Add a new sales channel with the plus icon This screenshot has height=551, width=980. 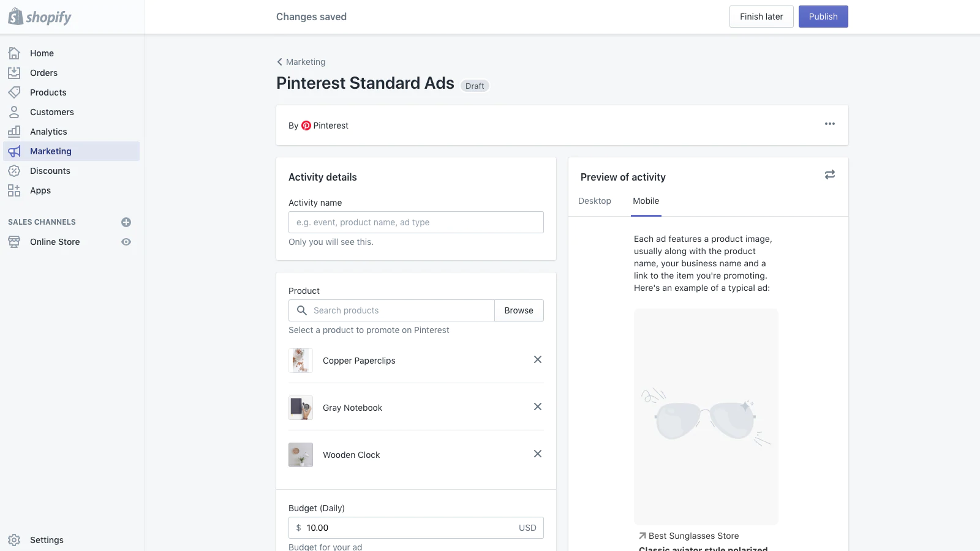(x=126, y=222)
